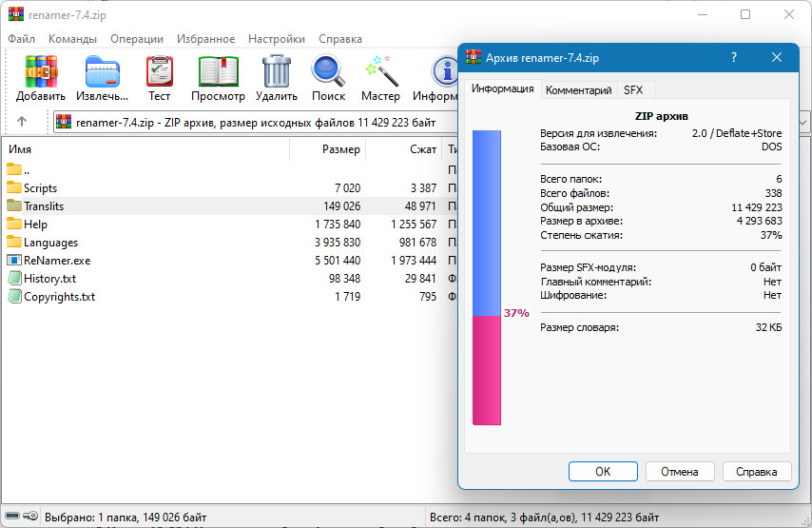The image size is (812, 528).
Task: Open the Настройки menu
Action: pyautogui.click(x=277, y=39)
